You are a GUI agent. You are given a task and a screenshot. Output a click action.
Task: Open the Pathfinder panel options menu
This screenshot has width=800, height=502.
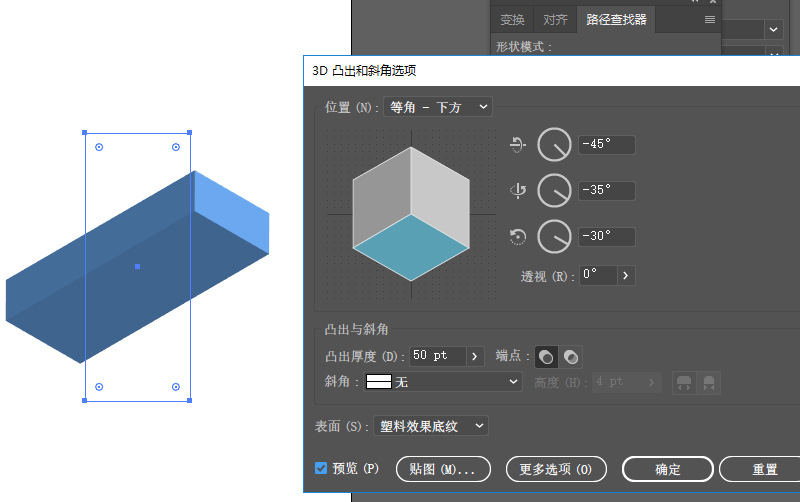[710, 19]
